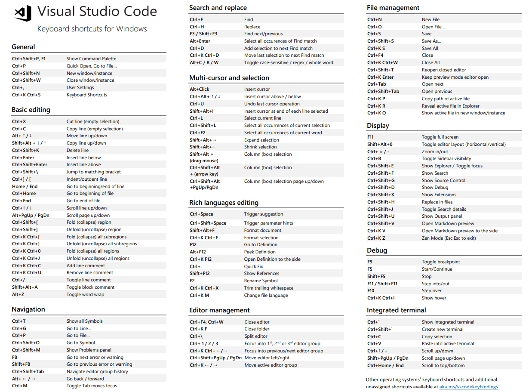Open the aka.ms/vscodekeybindings link

click(468, 387)
